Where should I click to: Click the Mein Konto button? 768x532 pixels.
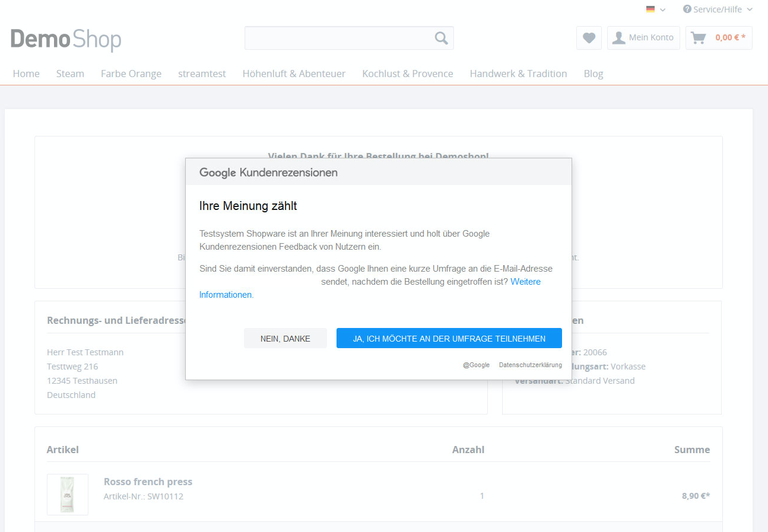[x=643, y=38]
